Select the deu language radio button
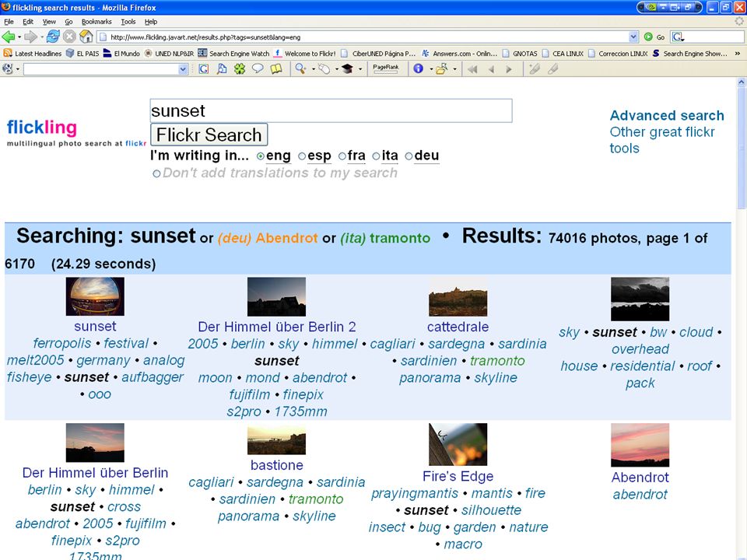The width and height of the screenshot is (747, 560). click(409, 156)
